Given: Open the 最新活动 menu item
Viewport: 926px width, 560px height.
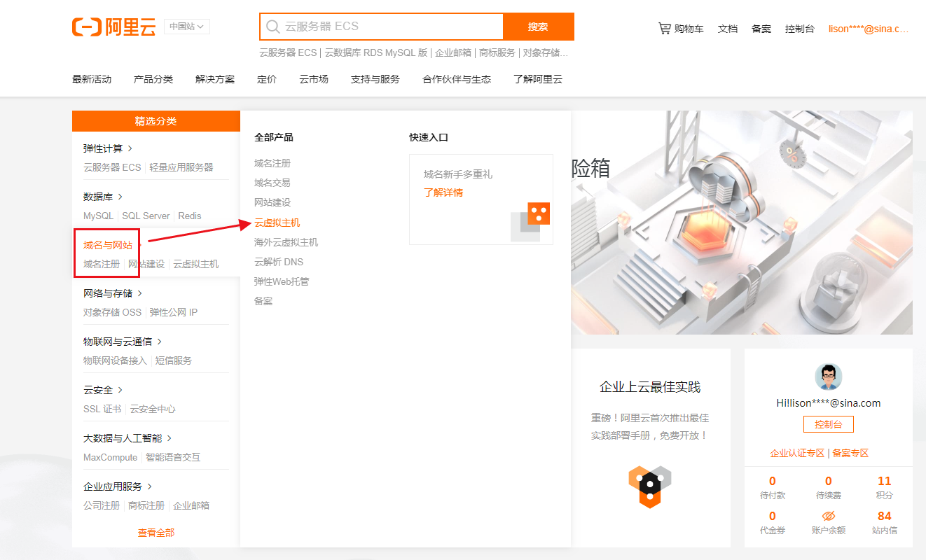Looking at the screenshot, I should click(92, 79).
